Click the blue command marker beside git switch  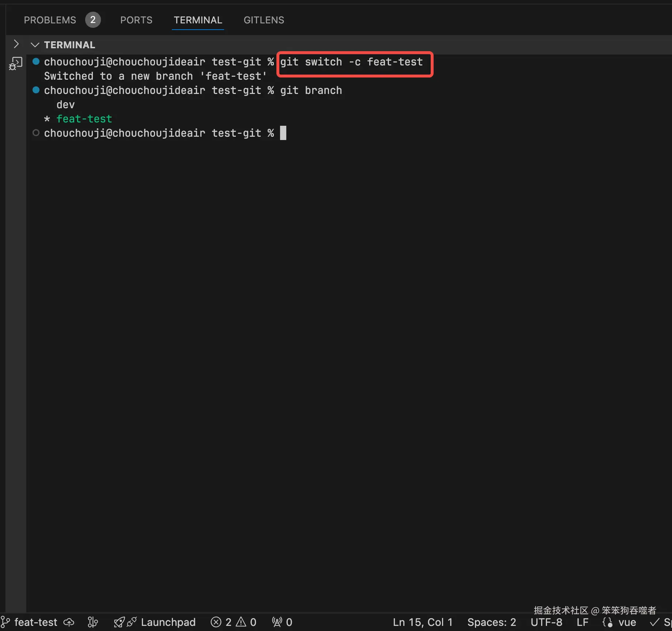tap(36, 61)
